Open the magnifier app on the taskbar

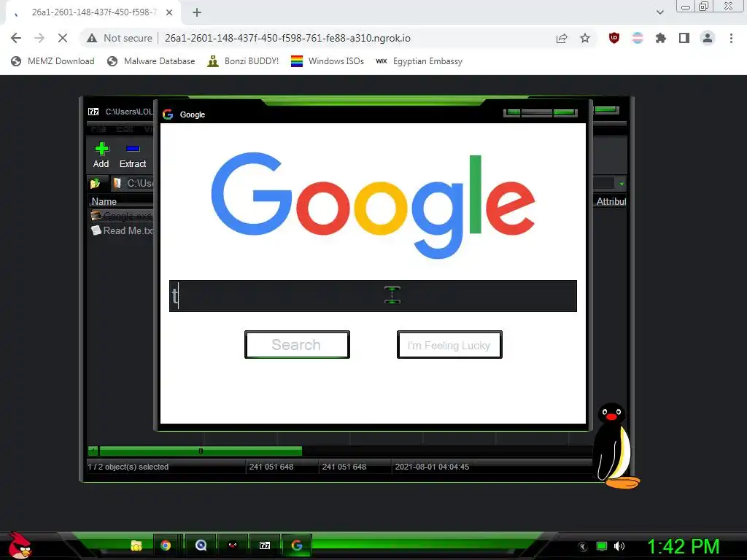pos(201,545)
